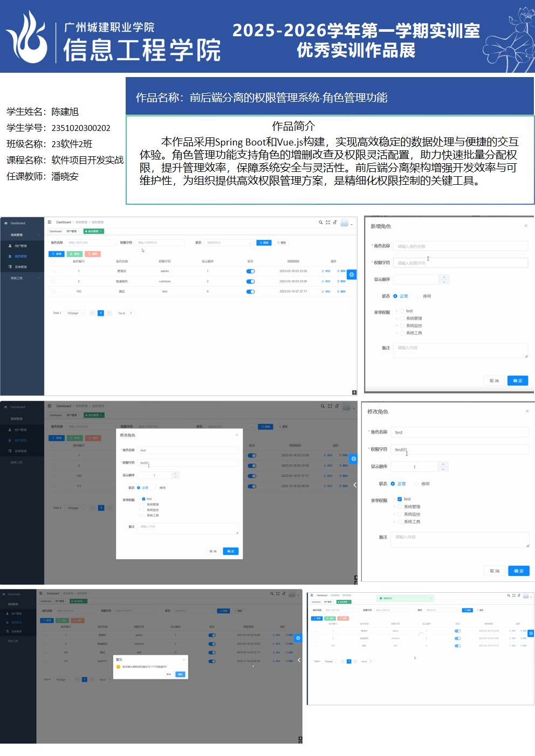
Task: Toggle the admin row status switch in the top-left screenshot
Action: [250, 271]
